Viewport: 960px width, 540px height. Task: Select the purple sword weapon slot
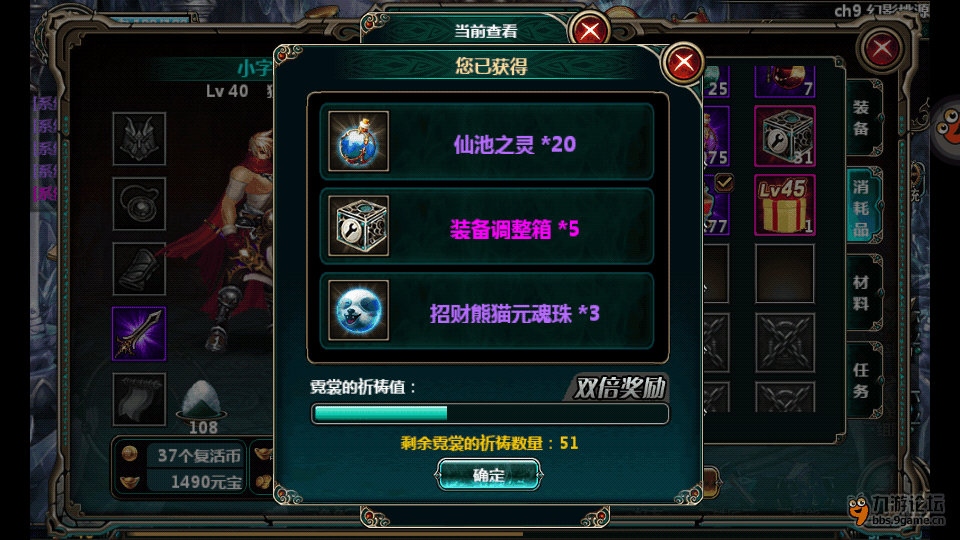click(139, 334)
